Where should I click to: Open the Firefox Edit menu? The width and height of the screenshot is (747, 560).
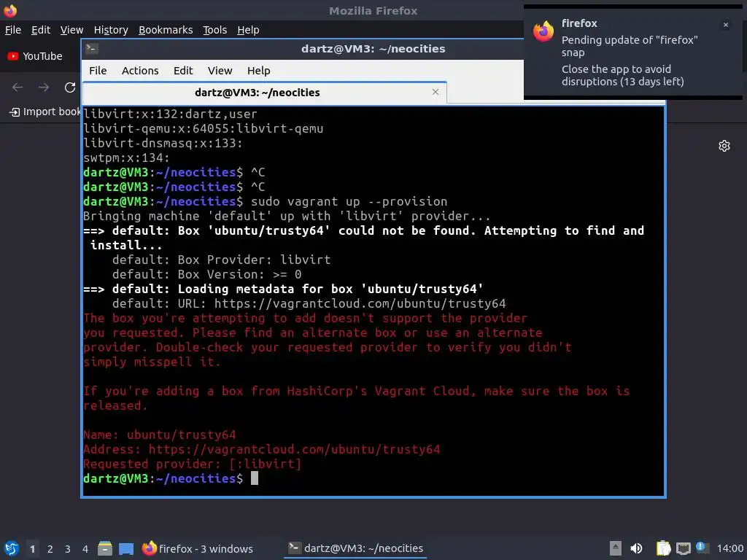(41, 30)
